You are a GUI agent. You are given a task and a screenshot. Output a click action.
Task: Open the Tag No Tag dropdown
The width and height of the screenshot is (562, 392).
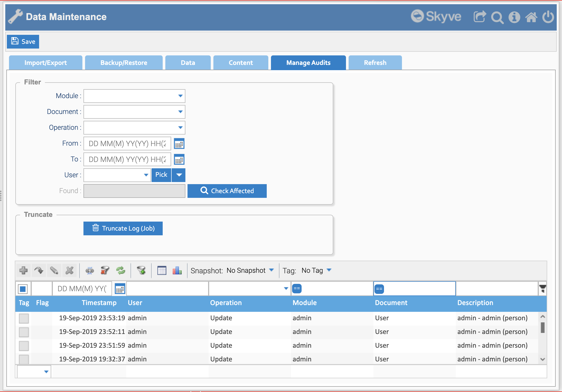pyautogui.click(x=316, y=270)
